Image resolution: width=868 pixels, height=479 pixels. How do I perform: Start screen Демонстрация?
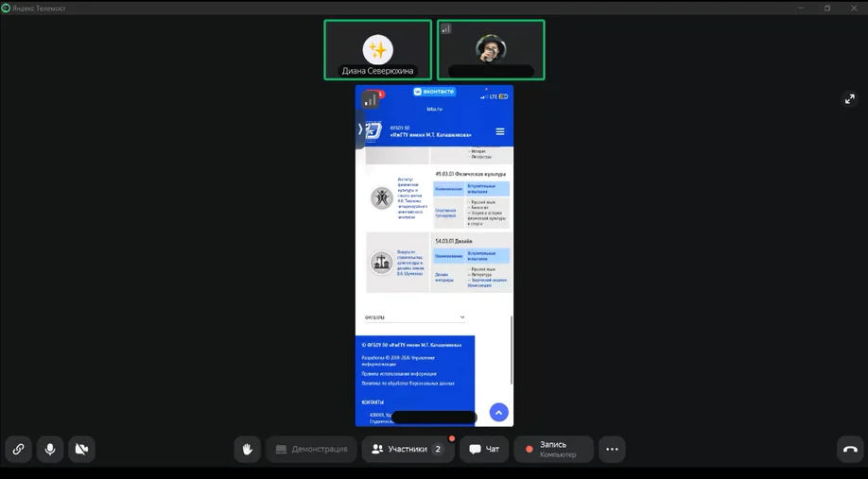(311, 449)
